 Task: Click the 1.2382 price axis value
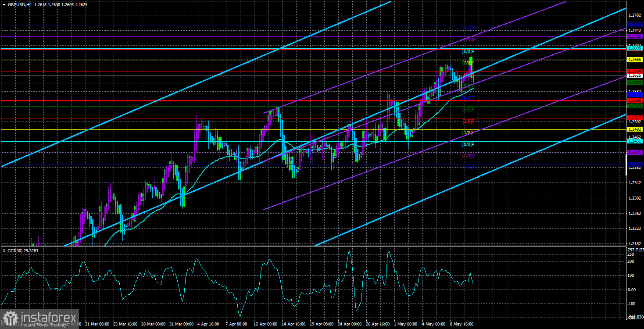[635, 168]
